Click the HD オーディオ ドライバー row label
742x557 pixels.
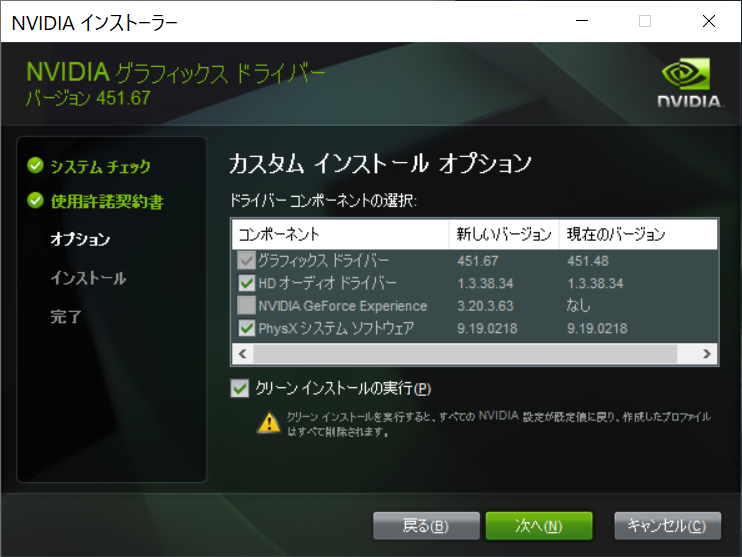pyautogui.click(x=327, y=283)
